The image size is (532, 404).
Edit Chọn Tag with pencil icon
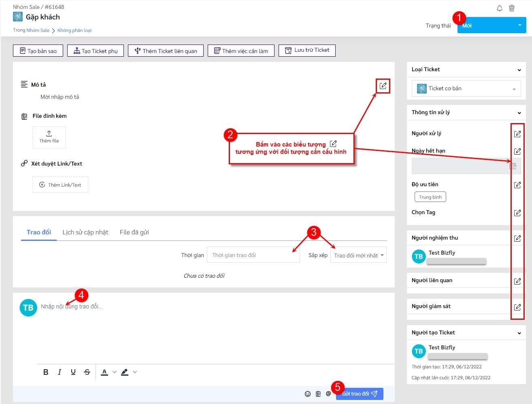coord(517,213)
